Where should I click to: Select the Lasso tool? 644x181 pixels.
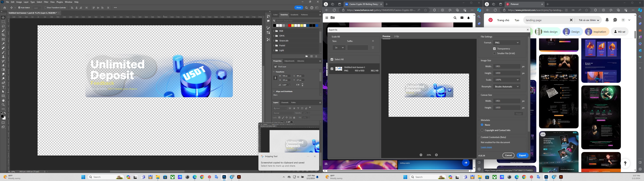[x=3, y=26]
